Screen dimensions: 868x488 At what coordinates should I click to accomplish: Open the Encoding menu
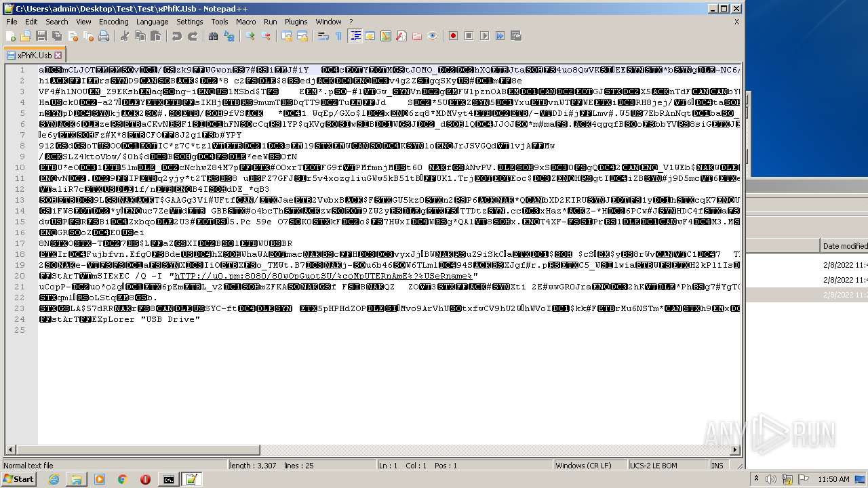[x=113, y=22]
